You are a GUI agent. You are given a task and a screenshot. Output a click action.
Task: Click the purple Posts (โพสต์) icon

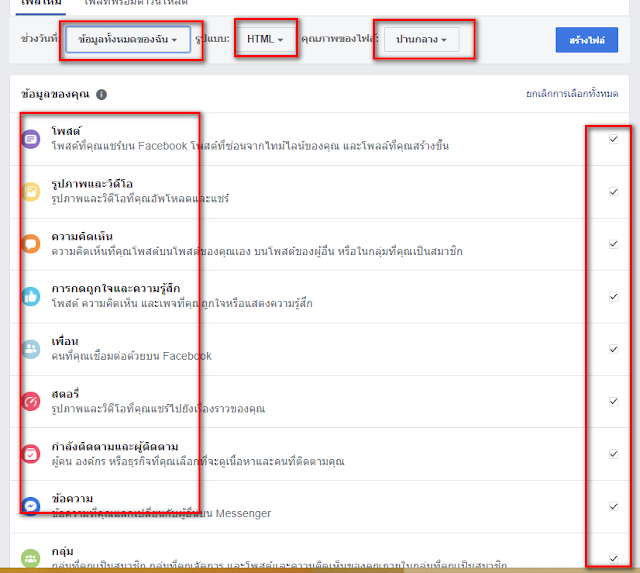(x=31, y=140)
